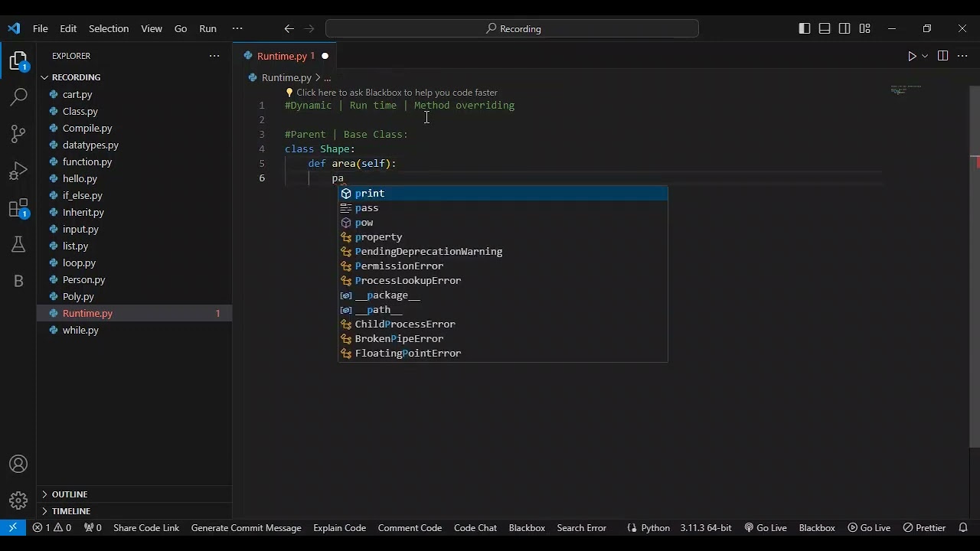Screen dimensions: 980x551
Task: Open Code Chat from status bar
Action: point(475,528)
